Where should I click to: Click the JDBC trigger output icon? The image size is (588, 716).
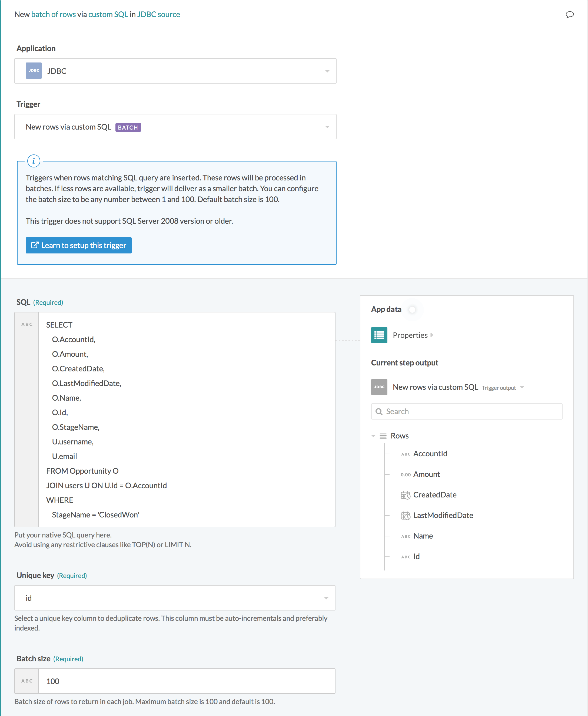click(x=379, y=387)
